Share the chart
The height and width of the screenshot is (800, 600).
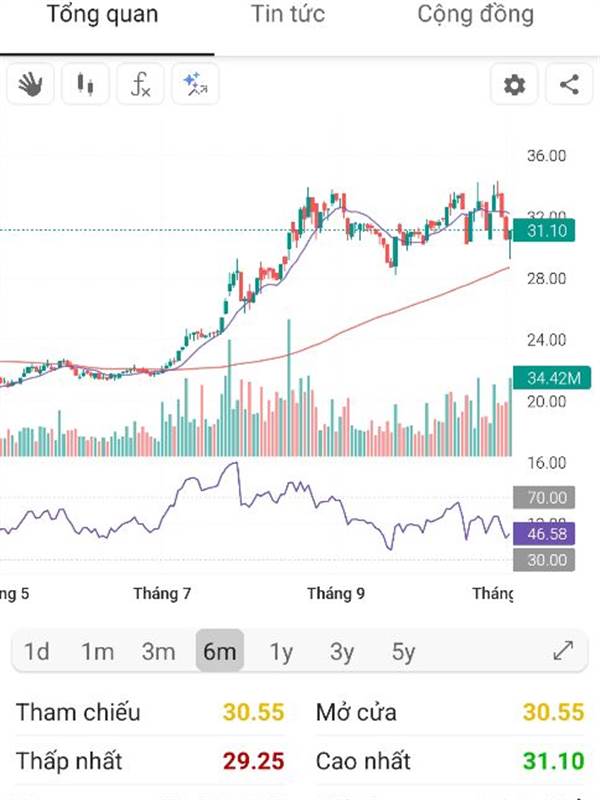pyautogui.click(x=569, y=85)
